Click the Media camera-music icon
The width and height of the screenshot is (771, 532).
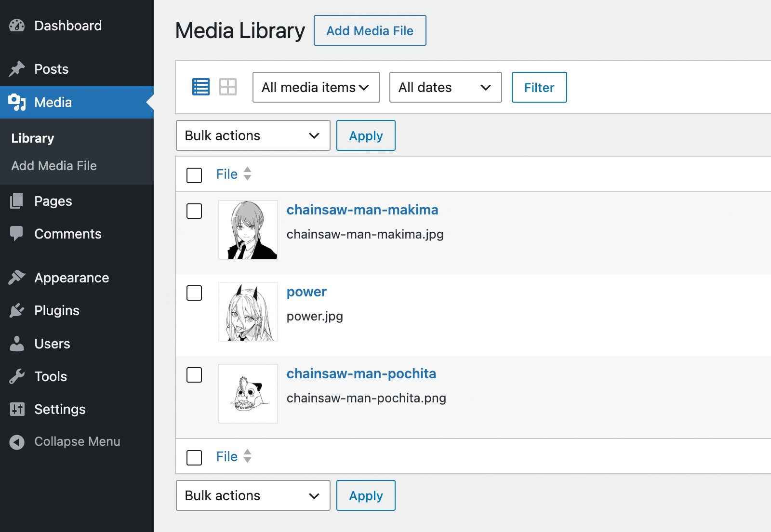(x=17, y=102)
